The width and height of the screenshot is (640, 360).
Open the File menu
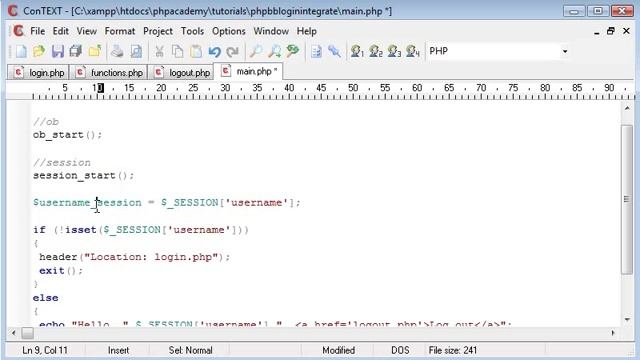pos(38,31)
